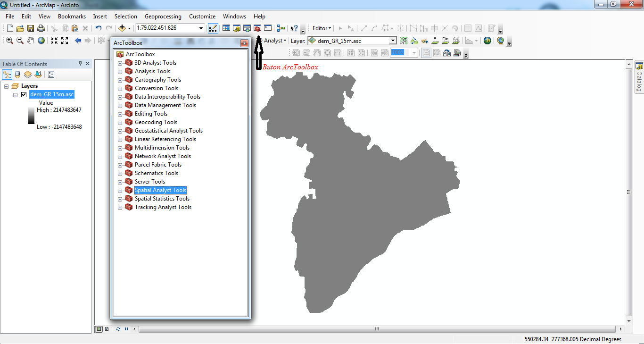Open the Customize menu
The image size is (644, 344).
[x=202, y=17]
